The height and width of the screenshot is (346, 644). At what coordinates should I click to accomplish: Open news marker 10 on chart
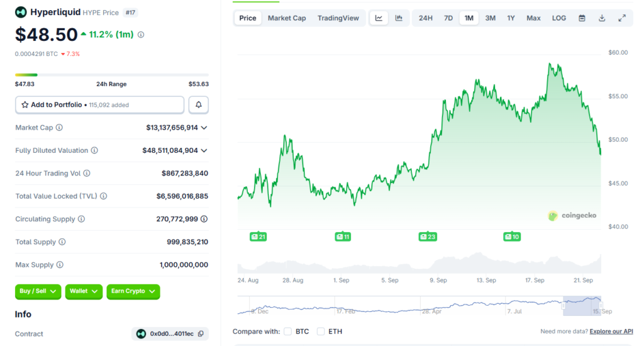click(x=512, y=237)
